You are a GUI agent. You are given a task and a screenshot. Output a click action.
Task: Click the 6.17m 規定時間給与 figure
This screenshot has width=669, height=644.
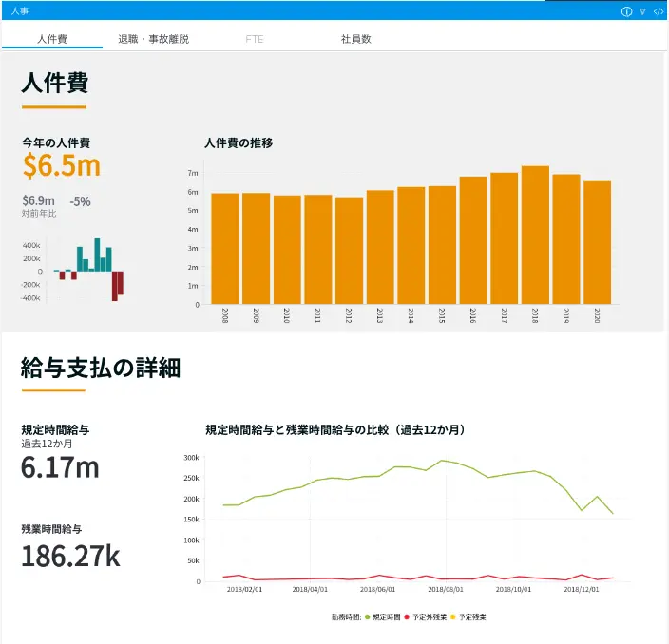(60, 466)
